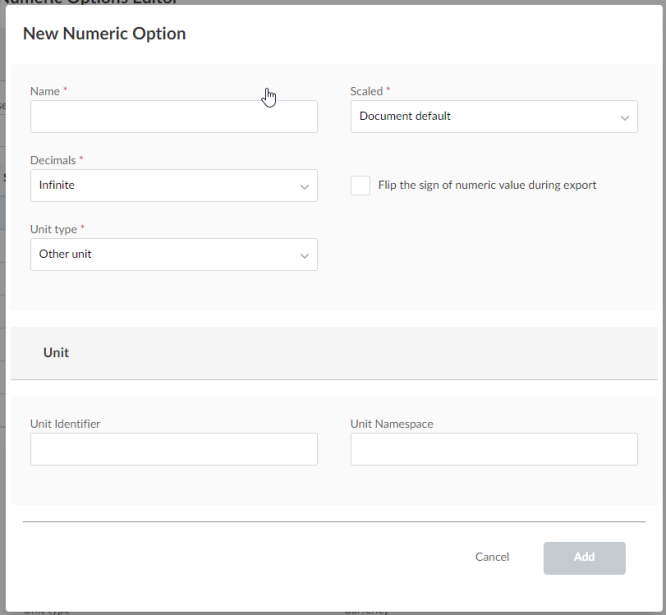Click the 'Flip the sign of numeric value' label
666x615 pixels.
[x=487, y=186]
